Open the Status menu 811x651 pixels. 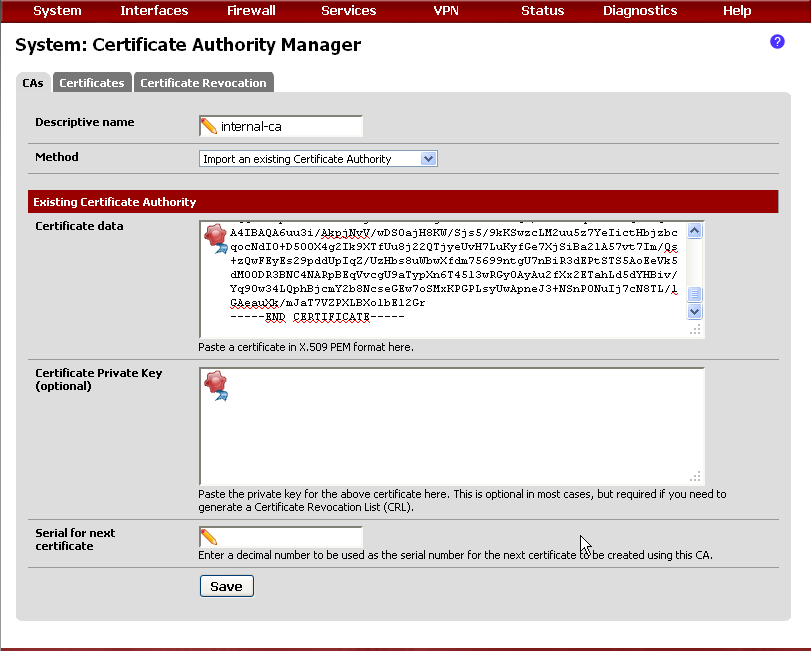(x=543, y=11)
